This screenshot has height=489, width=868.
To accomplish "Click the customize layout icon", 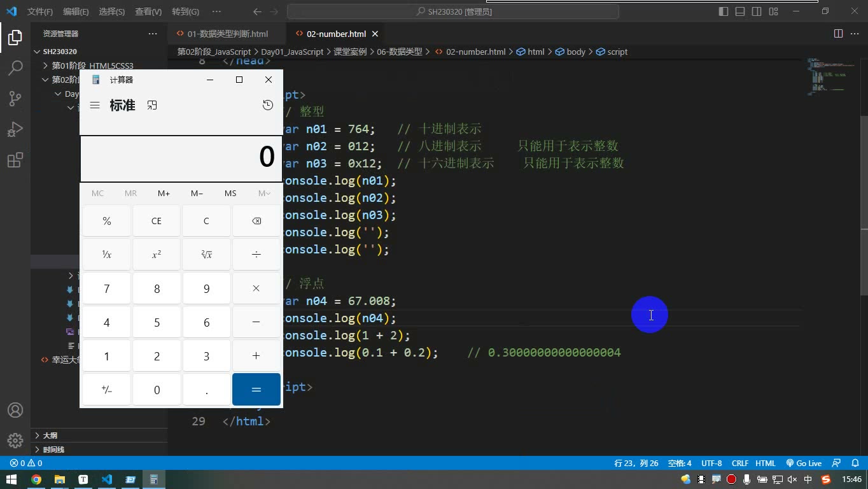I will [x=773, y=11].
